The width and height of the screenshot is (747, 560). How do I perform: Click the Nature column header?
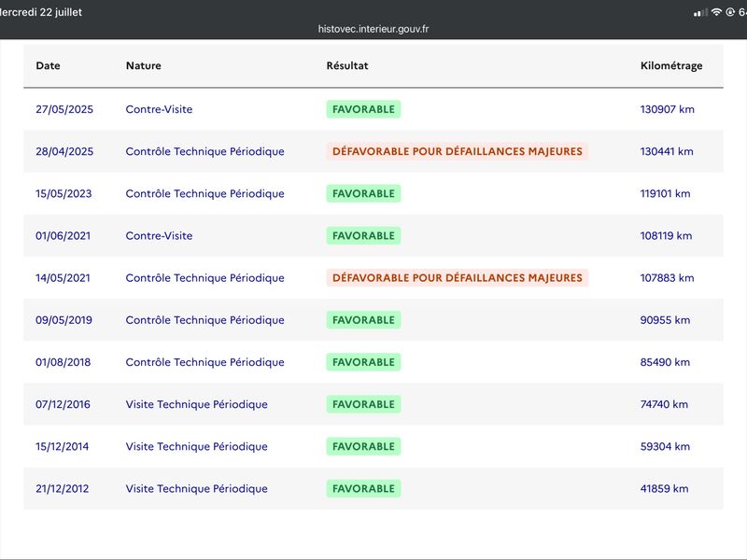click(x=144, y=65)
